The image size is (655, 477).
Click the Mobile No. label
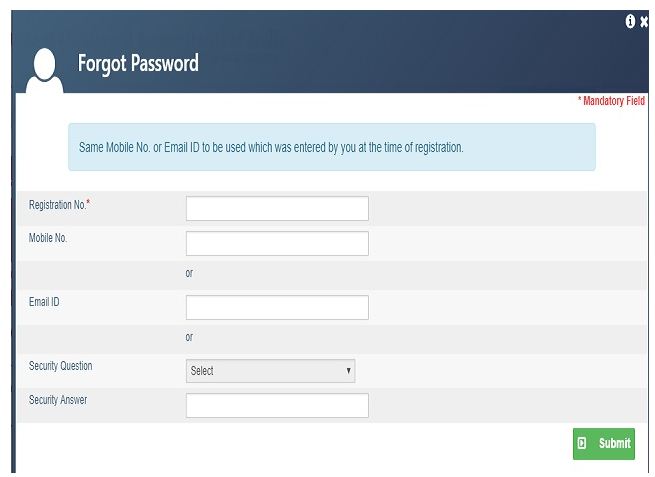pos(48,238)
